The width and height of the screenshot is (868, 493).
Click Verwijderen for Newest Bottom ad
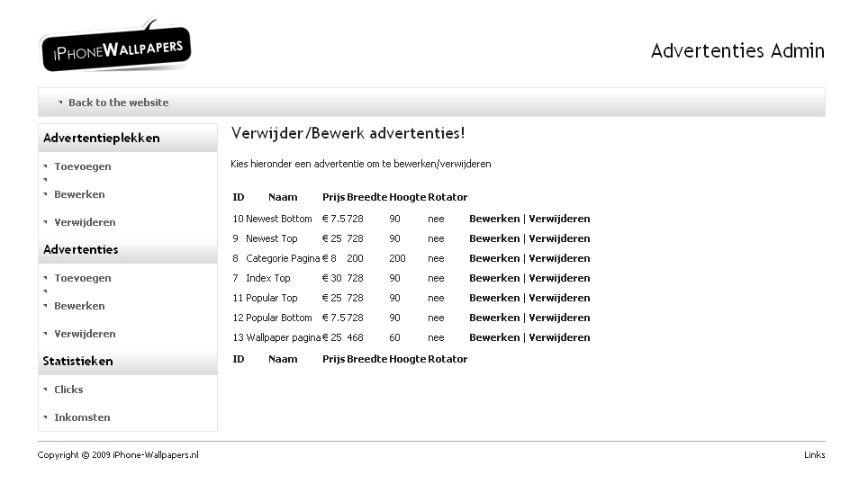click(559, 219)
